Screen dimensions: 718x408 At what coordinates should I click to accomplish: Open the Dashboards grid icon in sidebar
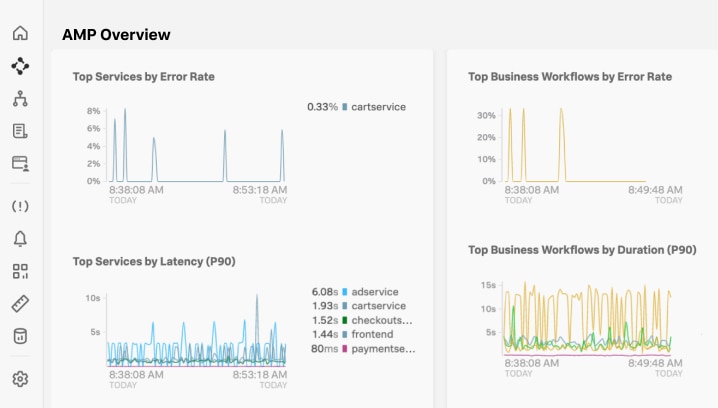pyautogui.click(x=20, y=271)
